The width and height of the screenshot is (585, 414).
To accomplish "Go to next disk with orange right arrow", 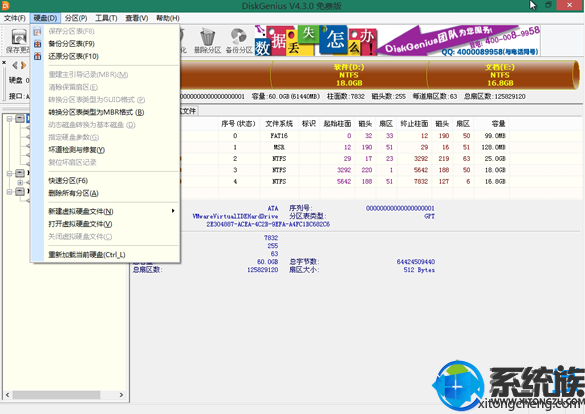I will (23, 66).
